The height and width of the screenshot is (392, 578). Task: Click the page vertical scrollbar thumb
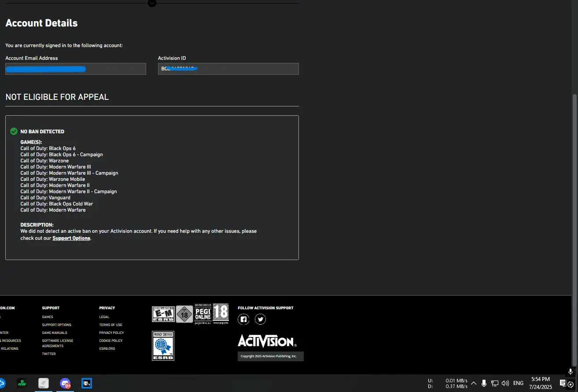click(x=574, y=194)
